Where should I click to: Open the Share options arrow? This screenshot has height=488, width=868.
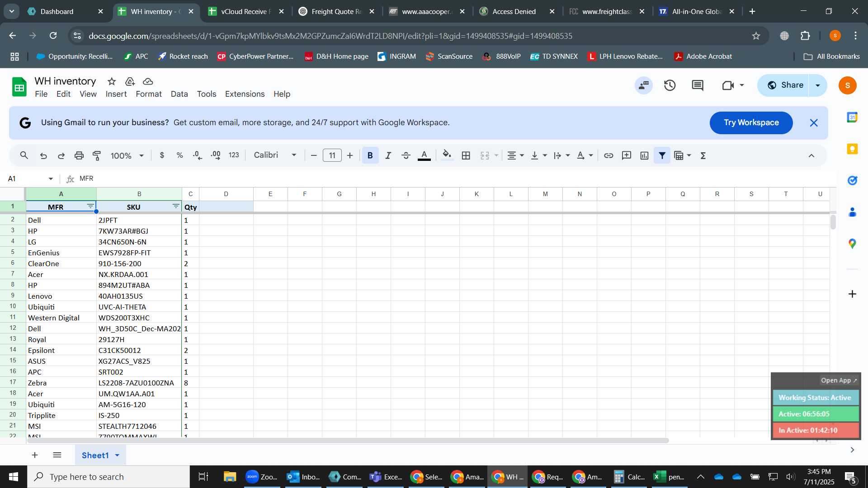(818, 85)
